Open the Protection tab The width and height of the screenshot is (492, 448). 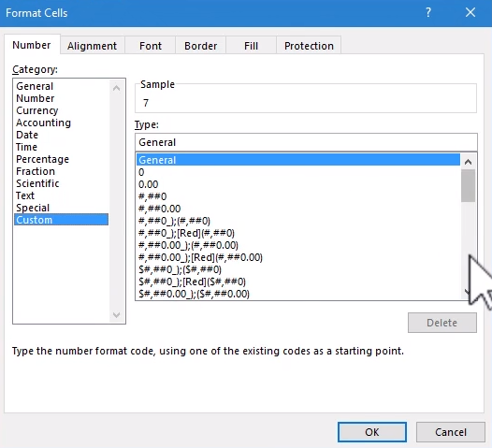[309, 46]
